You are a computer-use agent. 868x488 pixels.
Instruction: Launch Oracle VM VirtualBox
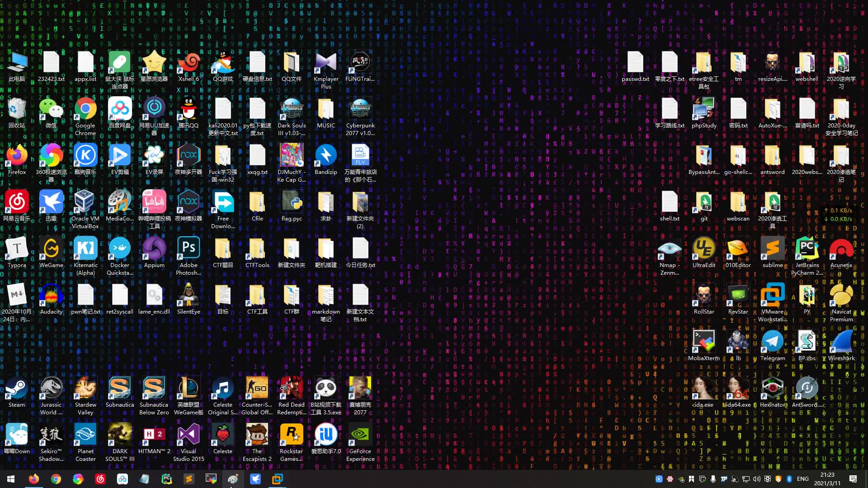[85, 203]
